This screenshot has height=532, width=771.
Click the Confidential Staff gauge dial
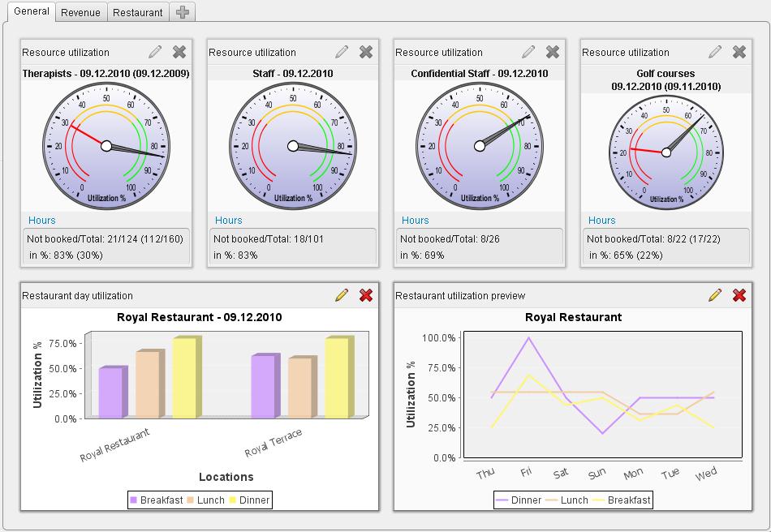(x=479, y=146)
